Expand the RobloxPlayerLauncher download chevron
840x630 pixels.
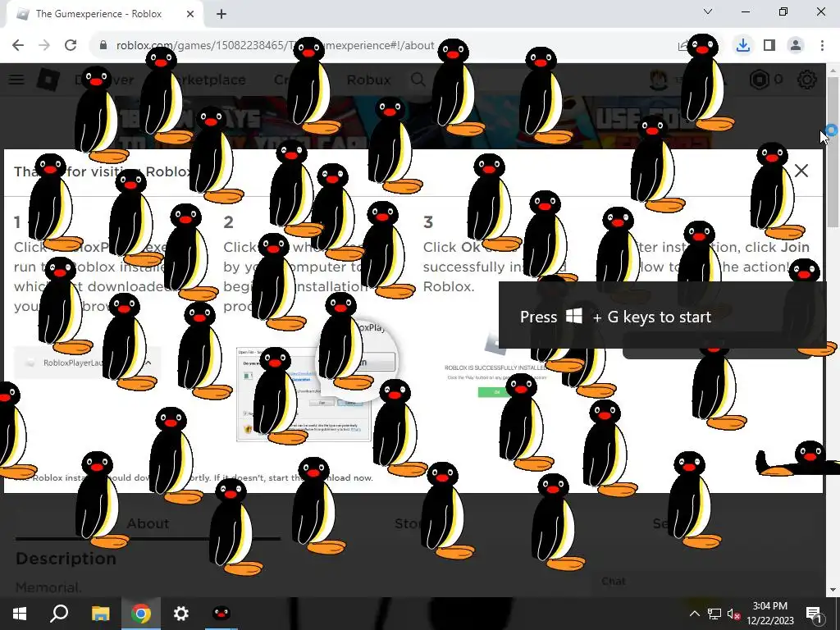[148, 363]
